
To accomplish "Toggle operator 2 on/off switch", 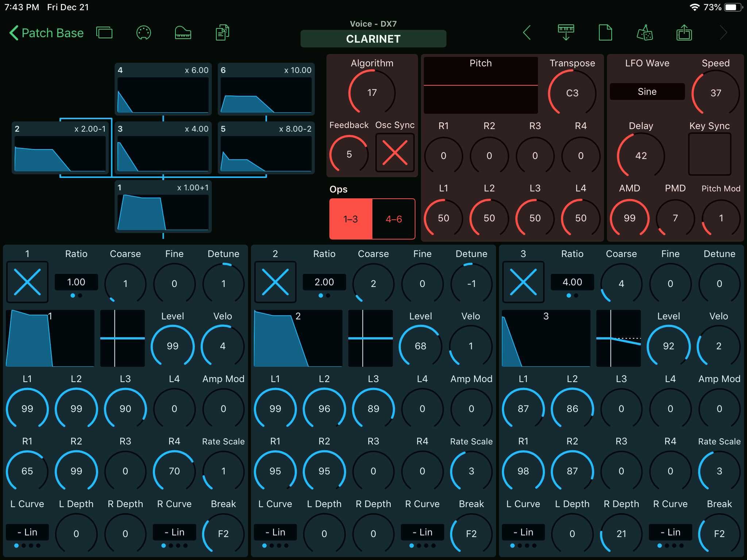I will tap(275, 282).
